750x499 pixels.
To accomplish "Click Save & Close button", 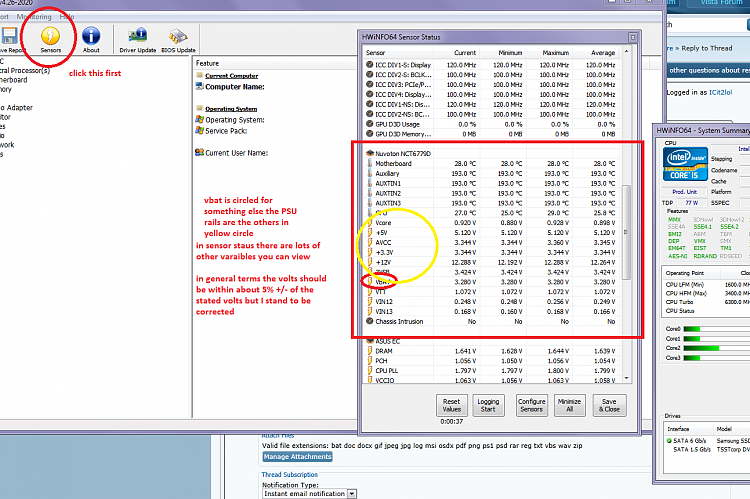I will (x=609, y=405).
